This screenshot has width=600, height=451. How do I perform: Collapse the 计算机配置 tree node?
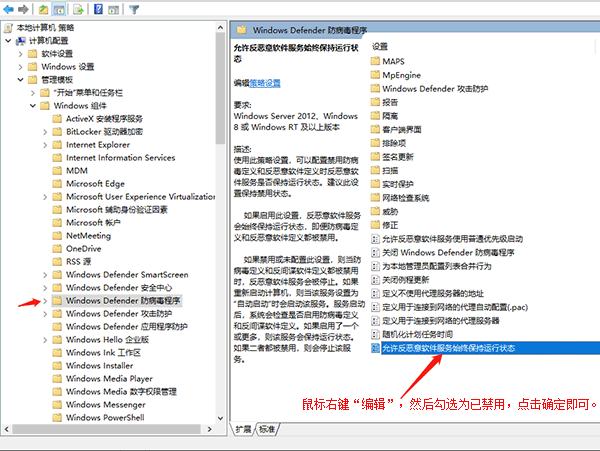click(x=8, y=41)
